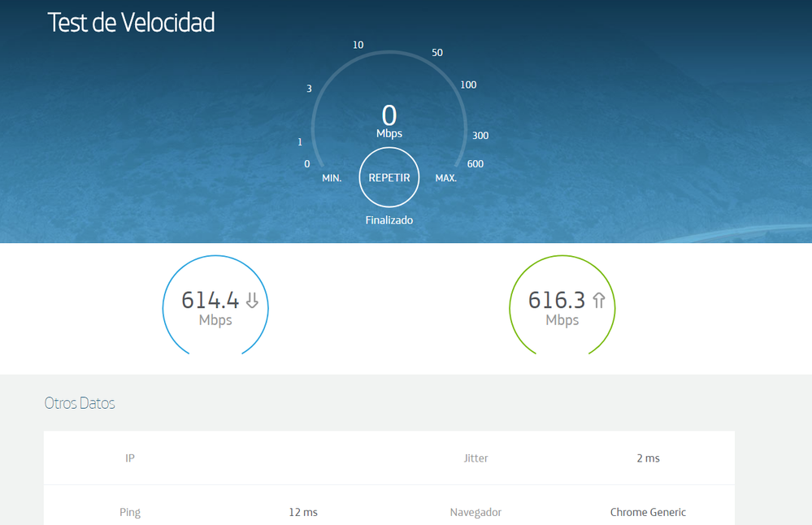Click the Finalizado status text
This screenshot has width=812, height=525.
click(389, 219)
